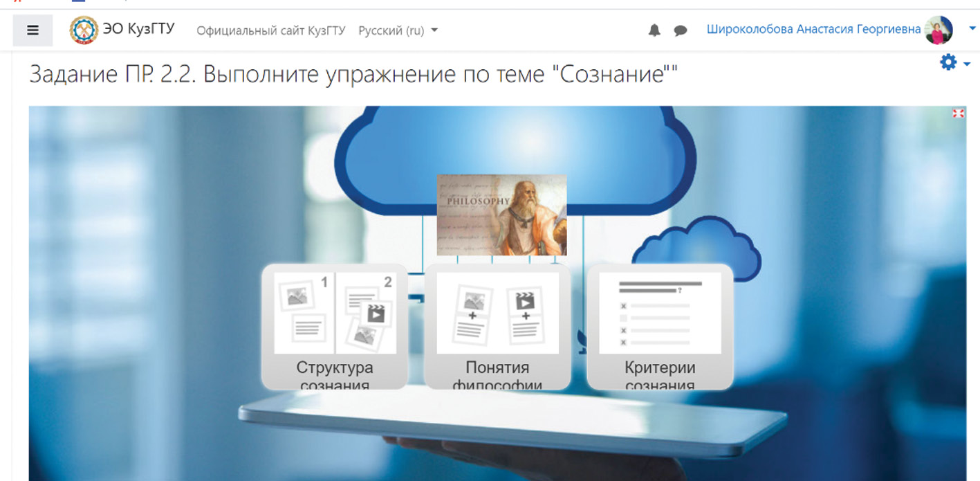Viewport: 980px width, 481px height.
Task: Click the user name Широколобова Анастасия Георгиевна
Action: click(813, 30)
